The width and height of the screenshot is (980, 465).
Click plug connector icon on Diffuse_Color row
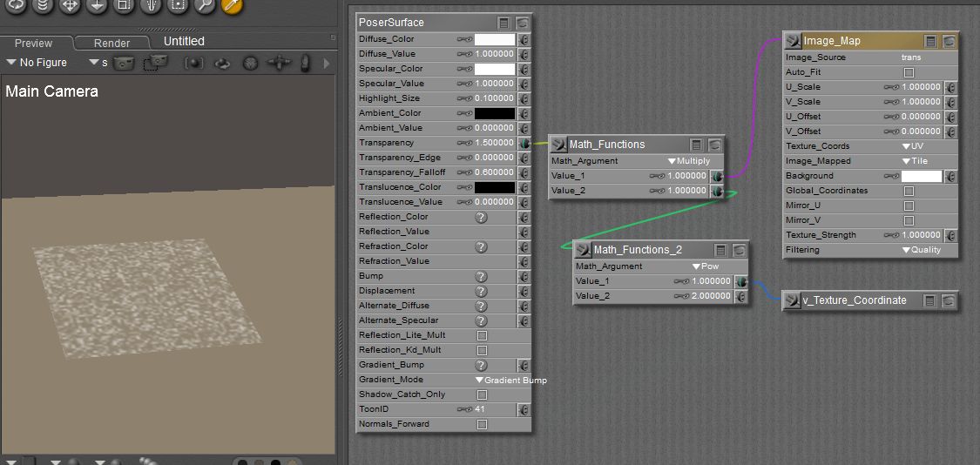524,39
